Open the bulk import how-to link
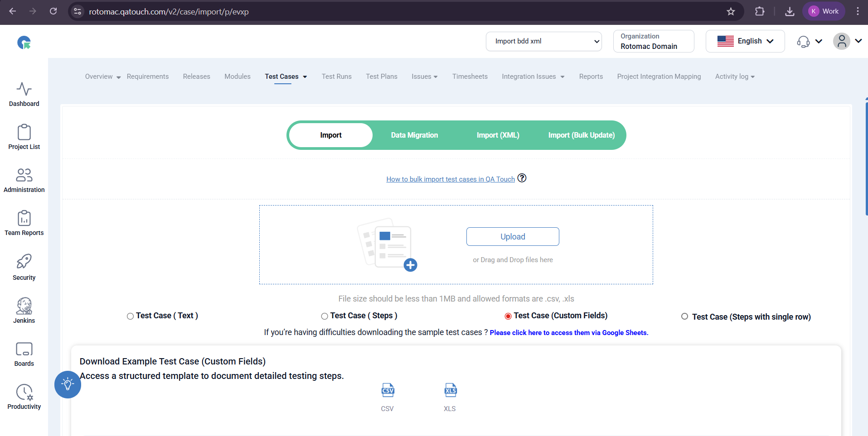Image resolution: width=868 pixels, height=436 pixels. click(450, 179)
